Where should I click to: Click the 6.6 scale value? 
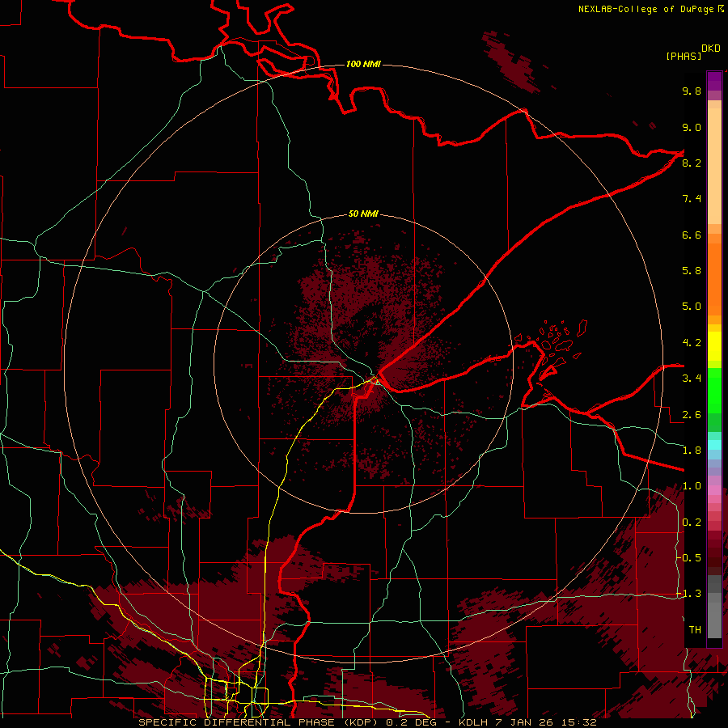pyautogui.click(x=692, y=235)
